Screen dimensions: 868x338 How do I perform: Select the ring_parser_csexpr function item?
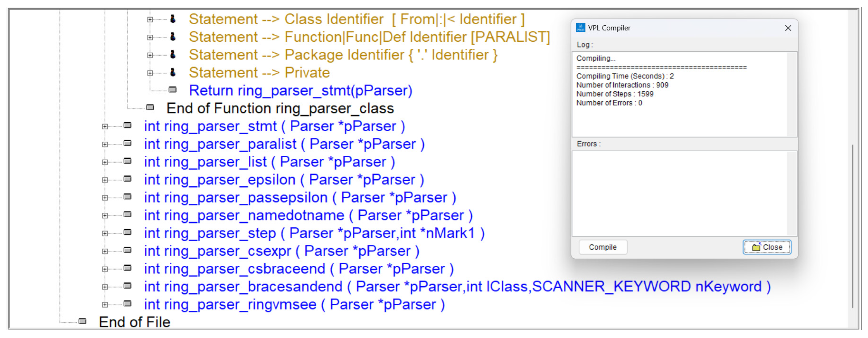click(x=281, y=251)
